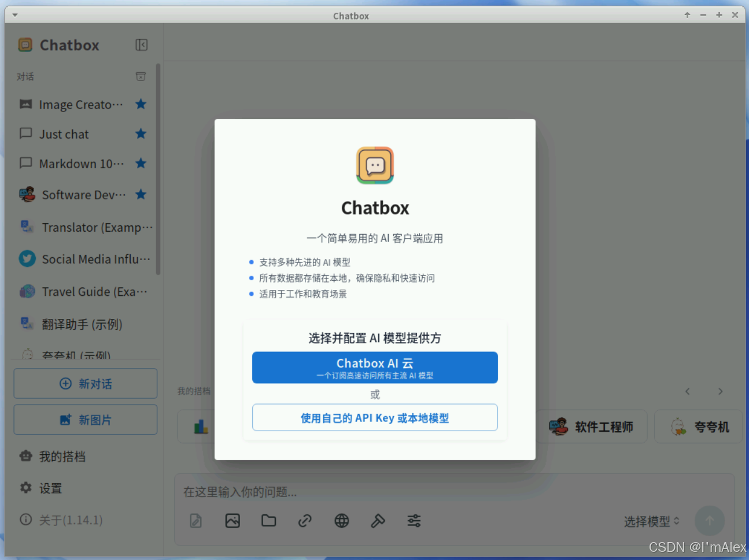Collapse the sidebar with panel icon
749x560 pixels.
click(141, 45)
